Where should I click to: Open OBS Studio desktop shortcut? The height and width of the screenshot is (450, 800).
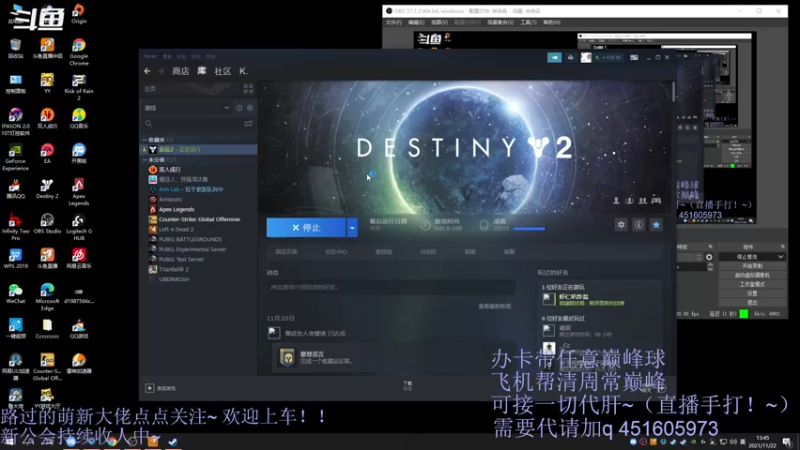47,223
